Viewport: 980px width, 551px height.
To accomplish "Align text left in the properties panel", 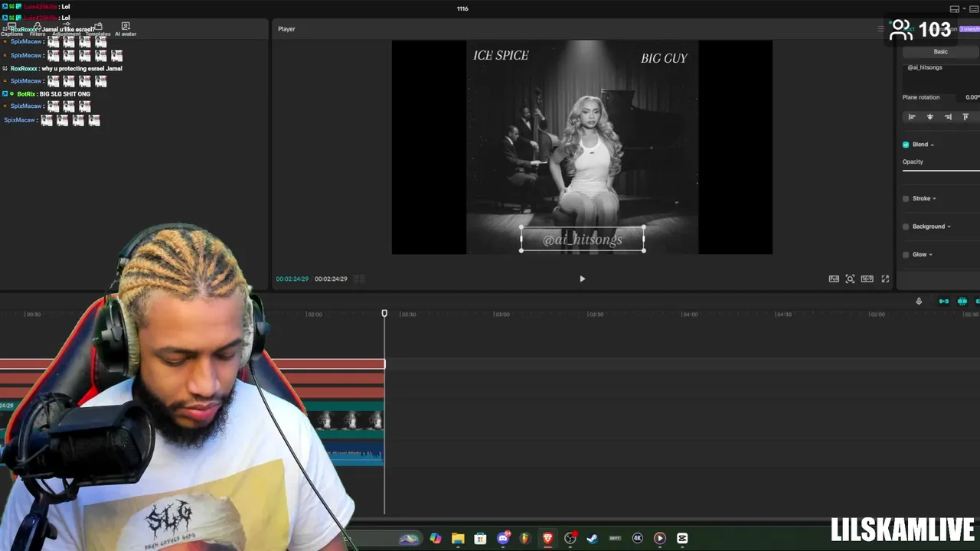I will coord(911,117).
